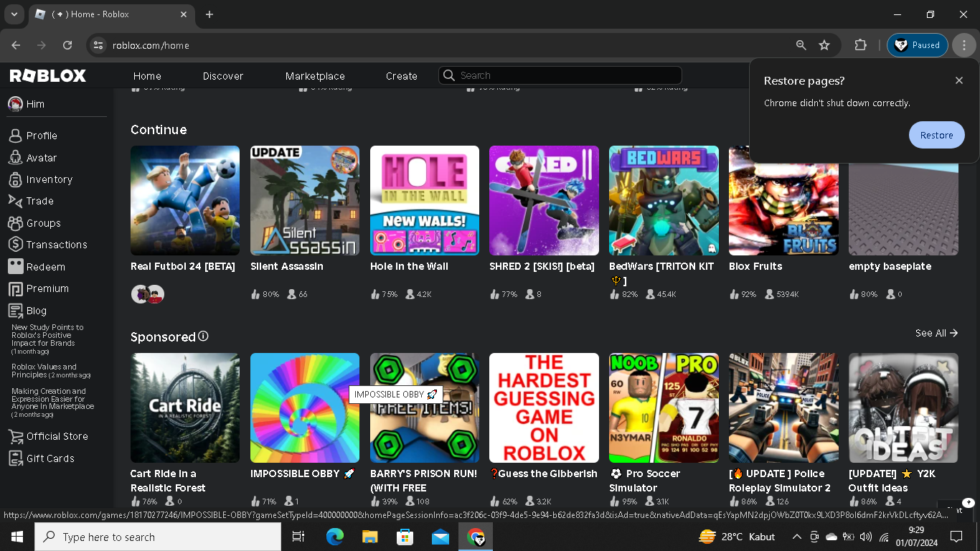
Task: Open the Official Store cart icon
Action: (15, 436)
